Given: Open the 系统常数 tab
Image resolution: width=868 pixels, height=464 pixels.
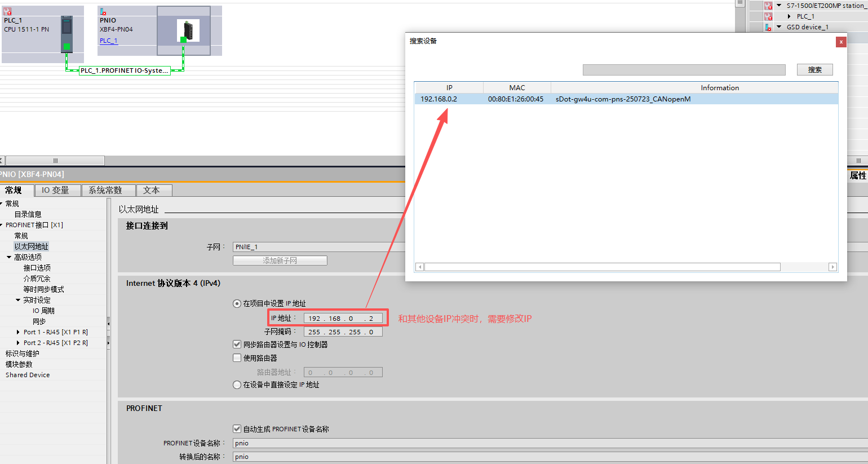Looking at the screenshot, I should pyautogui.click(x=105, y=191).
